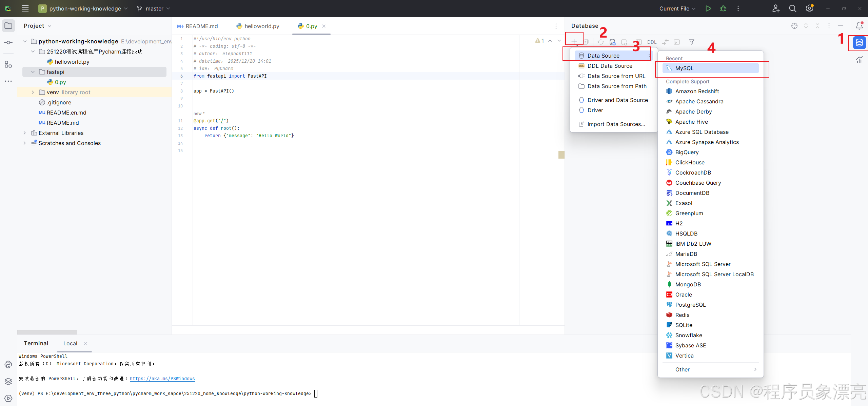Screen dimensions: 868x406
Task: Click the filter icon in the Database toolbar
Action: (x=691, y=42)
